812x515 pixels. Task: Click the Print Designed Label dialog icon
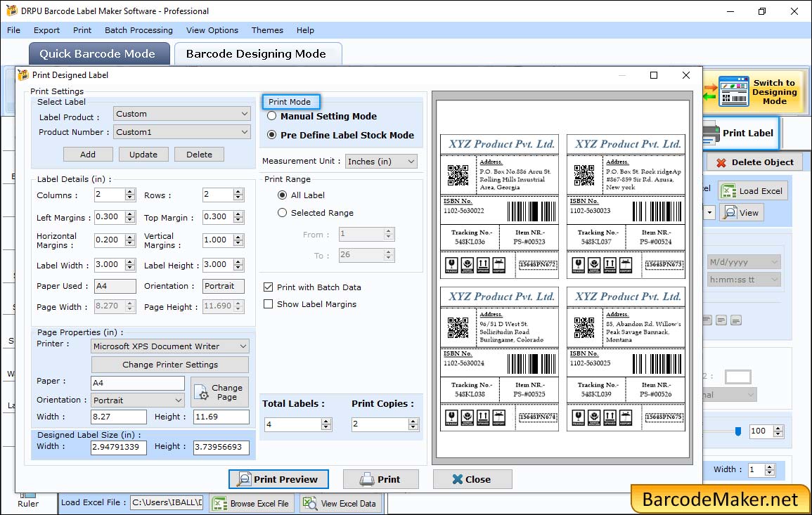tap(22, 75)
